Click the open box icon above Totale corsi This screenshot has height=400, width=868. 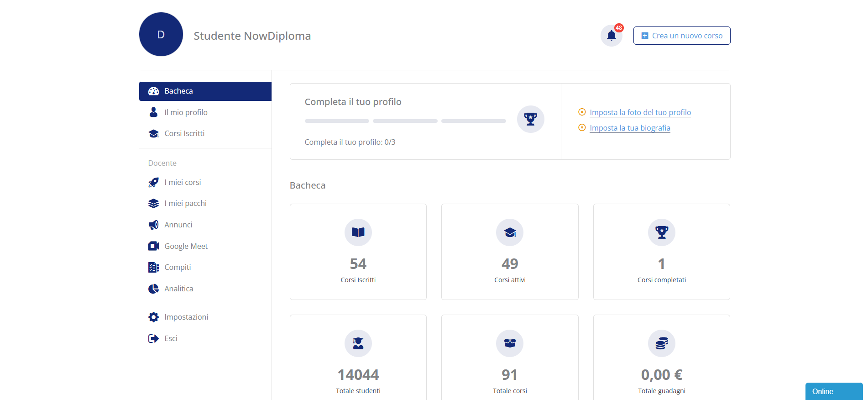[510, 343]
